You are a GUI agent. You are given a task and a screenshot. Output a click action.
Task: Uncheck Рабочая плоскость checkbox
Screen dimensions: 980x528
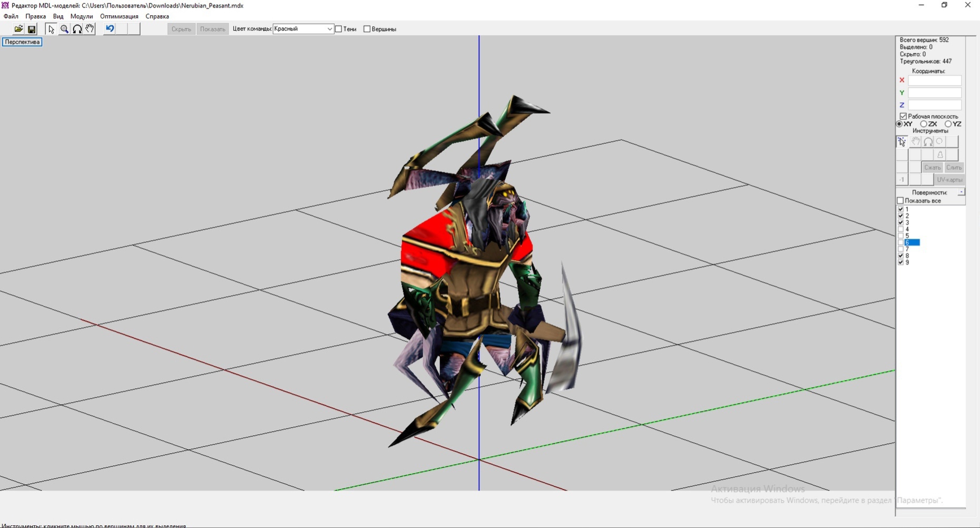coord(903,116)
